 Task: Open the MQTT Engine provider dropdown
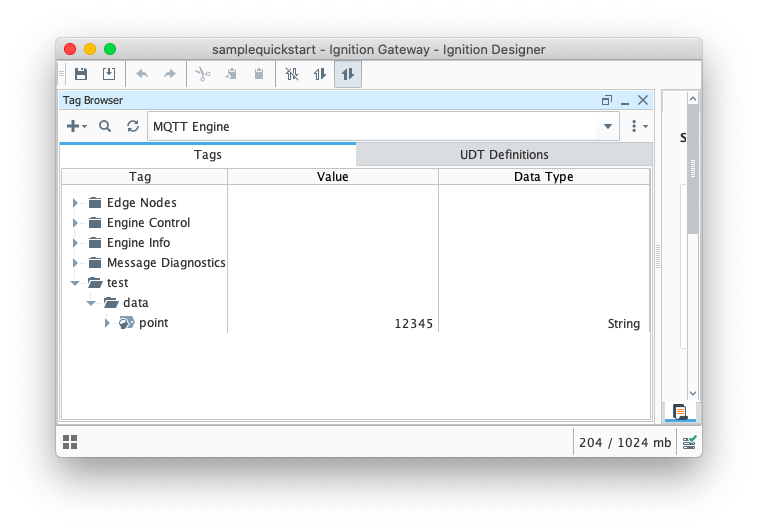(x=608, y=127)
